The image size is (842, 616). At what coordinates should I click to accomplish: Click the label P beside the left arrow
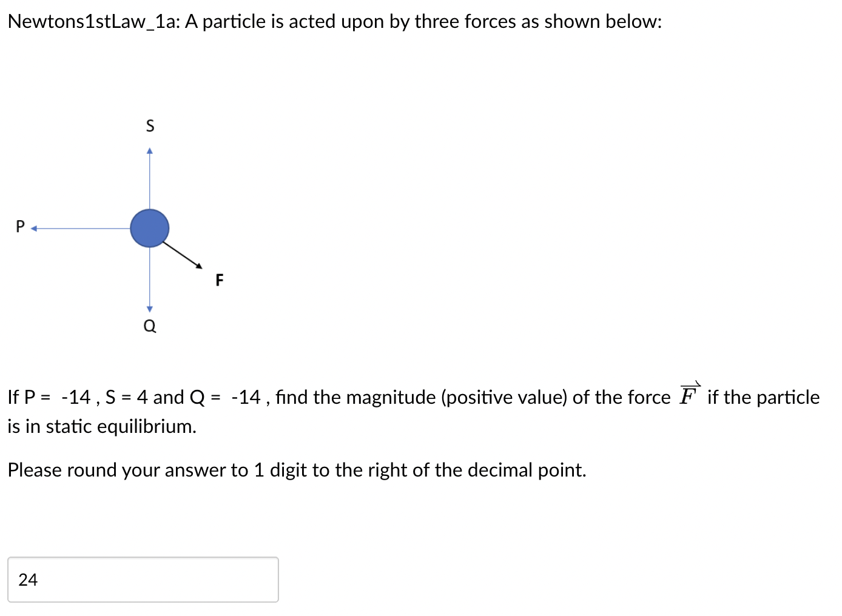pos(19,226)
